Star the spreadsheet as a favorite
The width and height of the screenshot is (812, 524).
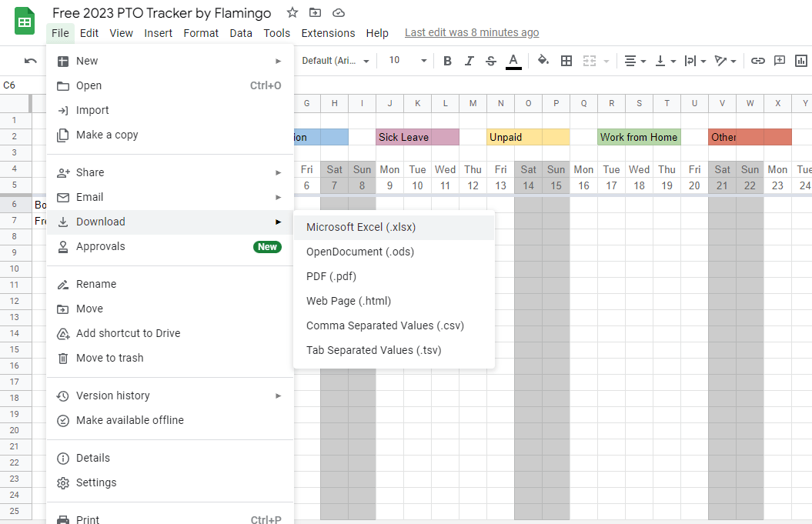click(x=291, y=12)
